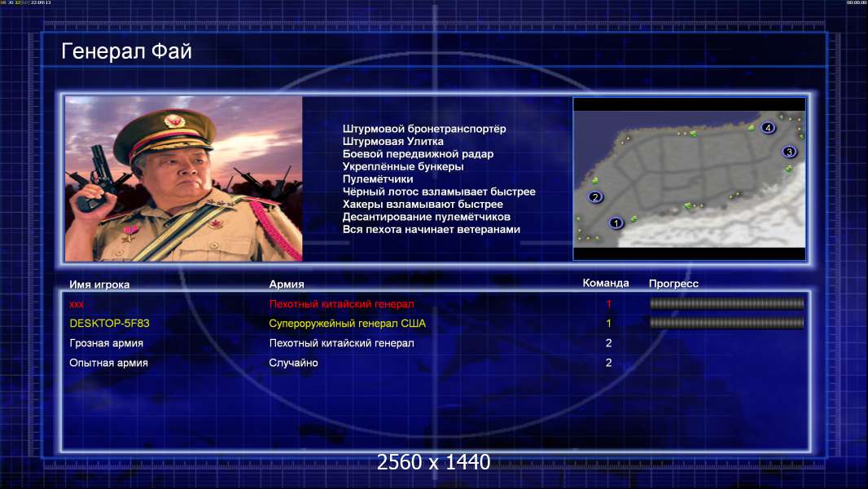The height and width of the screenshot is (489, 868).
Task: Click white 'Пехотный китайский генерал' of Грозная армия
Action: [341, 343]
